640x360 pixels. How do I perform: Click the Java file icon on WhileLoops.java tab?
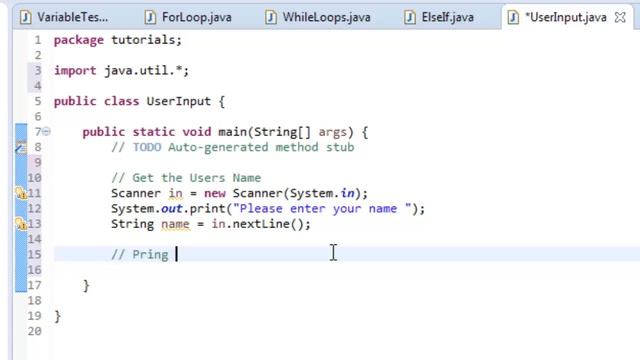click(x=271, y=17)
